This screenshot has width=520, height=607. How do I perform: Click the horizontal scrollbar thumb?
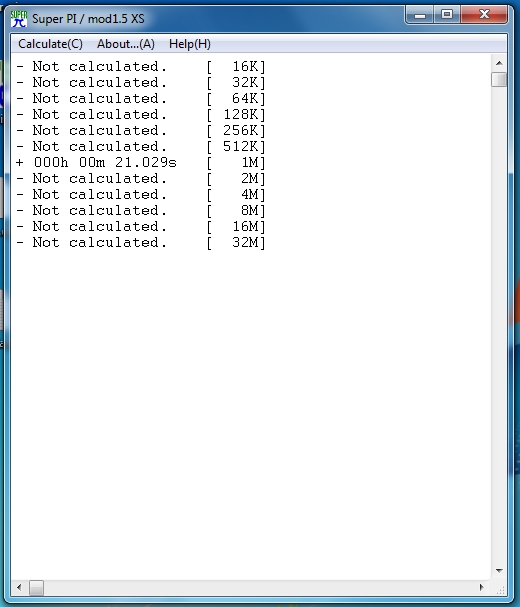(36, 588)
